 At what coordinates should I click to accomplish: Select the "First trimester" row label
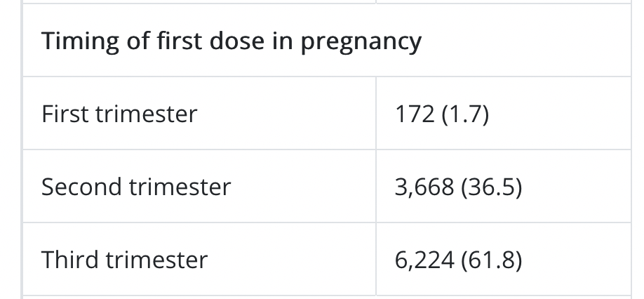119,114
